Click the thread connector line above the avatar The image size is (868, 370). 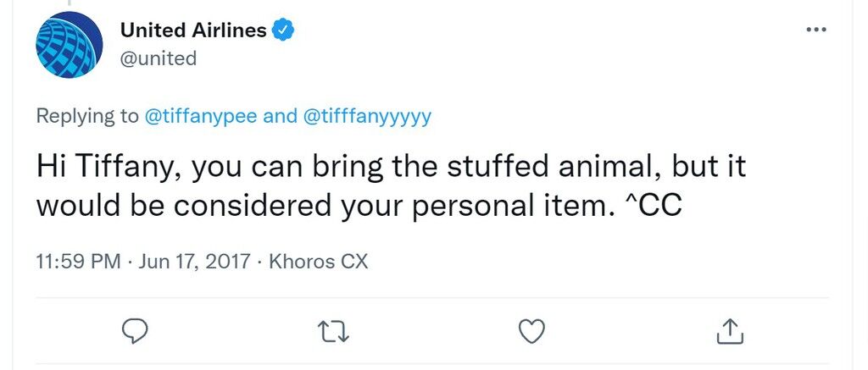pyautogui.click(x=70, y=3)
